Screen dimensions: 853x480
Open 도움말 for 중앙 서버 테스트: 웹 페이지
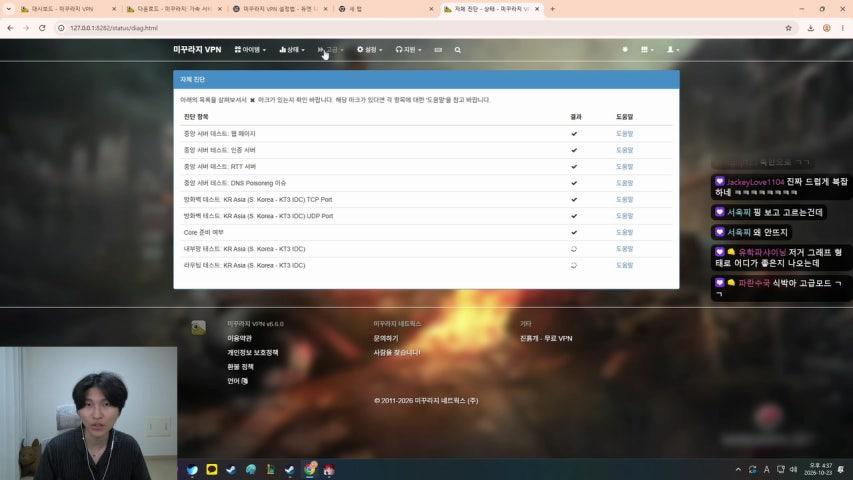(625, 133)
